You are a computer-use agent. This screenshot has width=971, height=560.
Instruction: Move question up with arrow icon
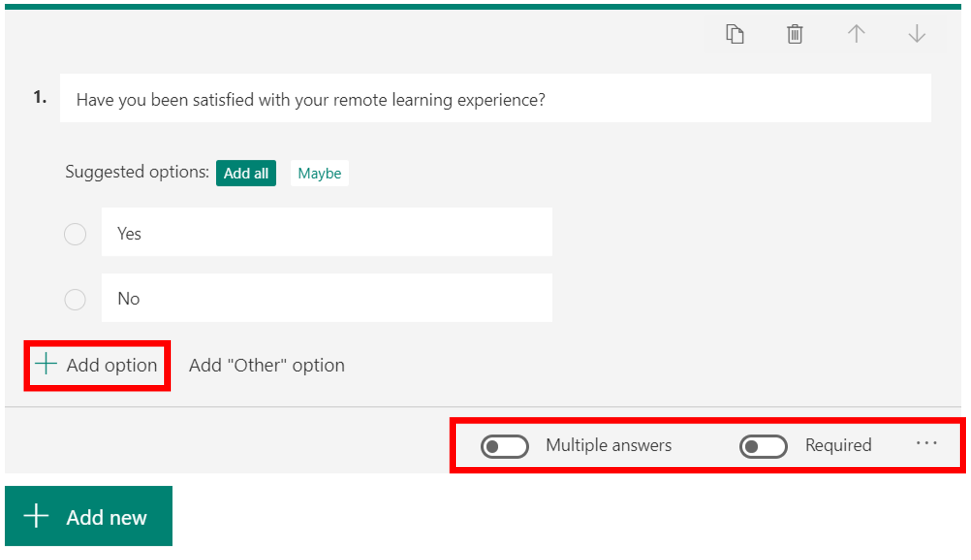(856, 34)
